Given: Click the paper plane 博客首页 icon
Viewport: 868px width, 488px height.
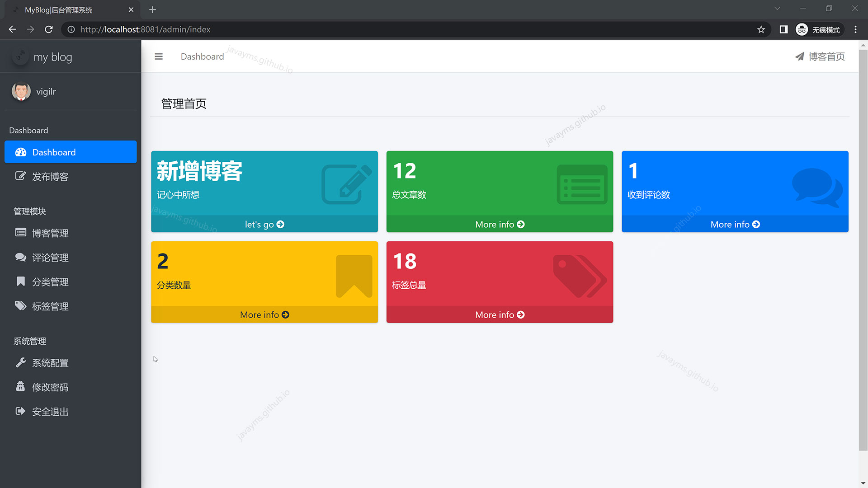Looking at the screenshot, I should 799,56.
